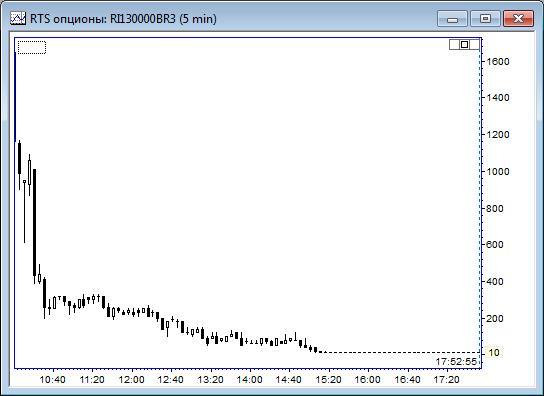The image size is (544, 396).
Task: Click the maximize pane button inside chart
Action: pyautogui.click(x=464, y=44)
